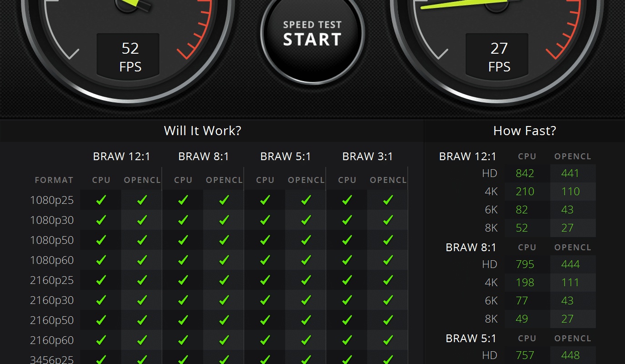Click the 1080p25 BRAW 8:1 OpenCL checkmark
625x364 pixels.
224,200
